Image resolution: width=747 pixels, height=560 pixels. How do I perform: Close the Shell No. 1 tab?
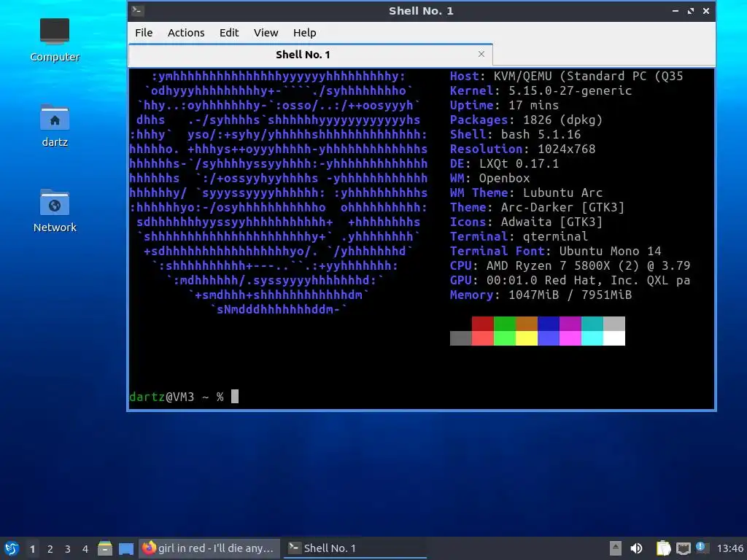coord(481,54)
